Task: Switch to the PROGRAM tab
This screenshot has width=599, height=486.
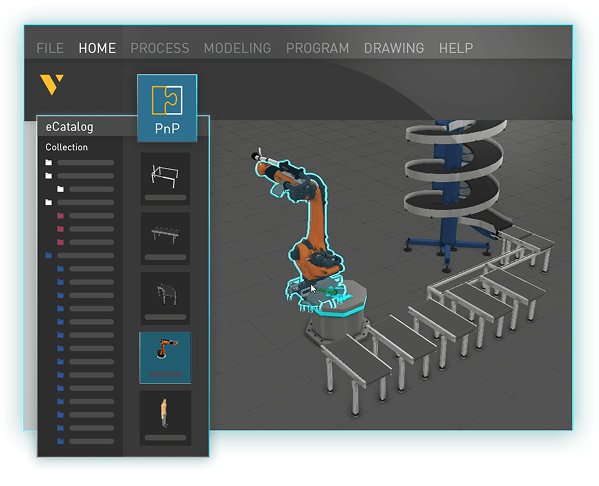Action: tap(317, 48)
